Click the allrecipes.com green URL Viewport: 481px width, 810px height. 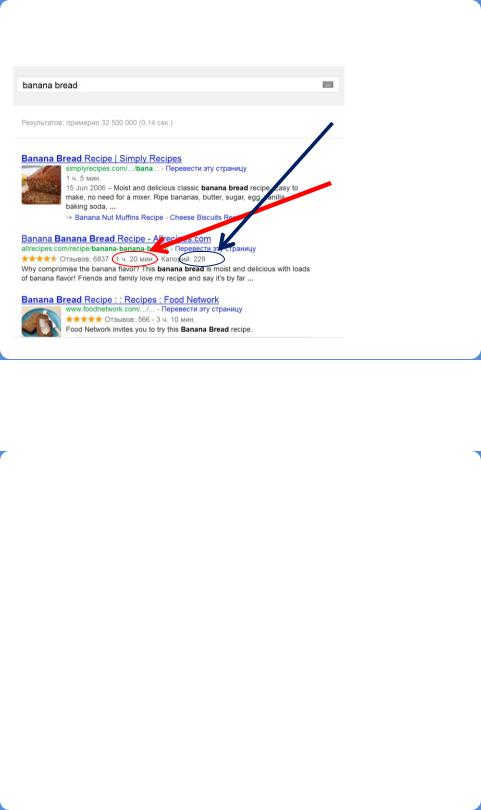click(x=95, y=248)
